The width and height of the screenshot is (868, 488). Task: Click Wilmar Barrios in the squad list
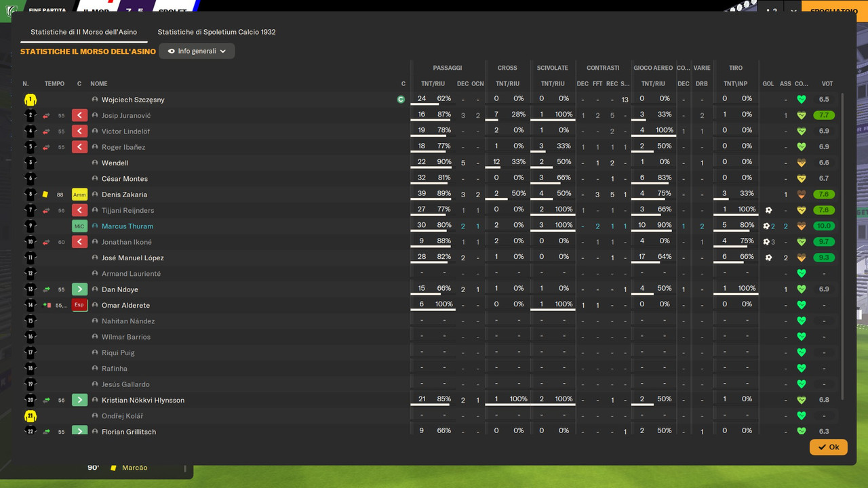[126, 337]
